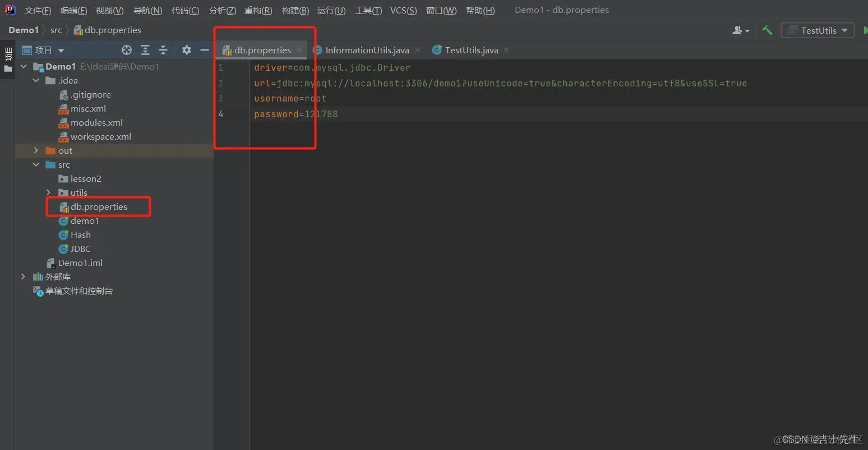Viewport: 868px width, 450px height.
Task: Select workspace.xml in the project tree
Action: [x=95, y=136]
